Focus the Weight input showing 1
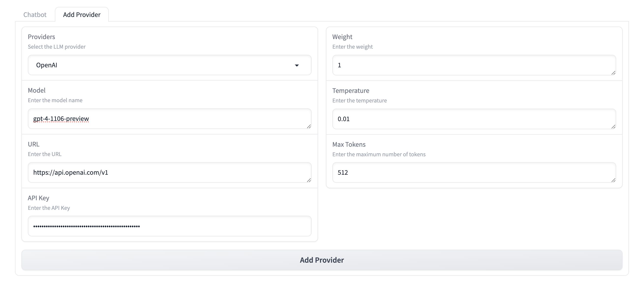644x287 pixels. coord(474,65)
